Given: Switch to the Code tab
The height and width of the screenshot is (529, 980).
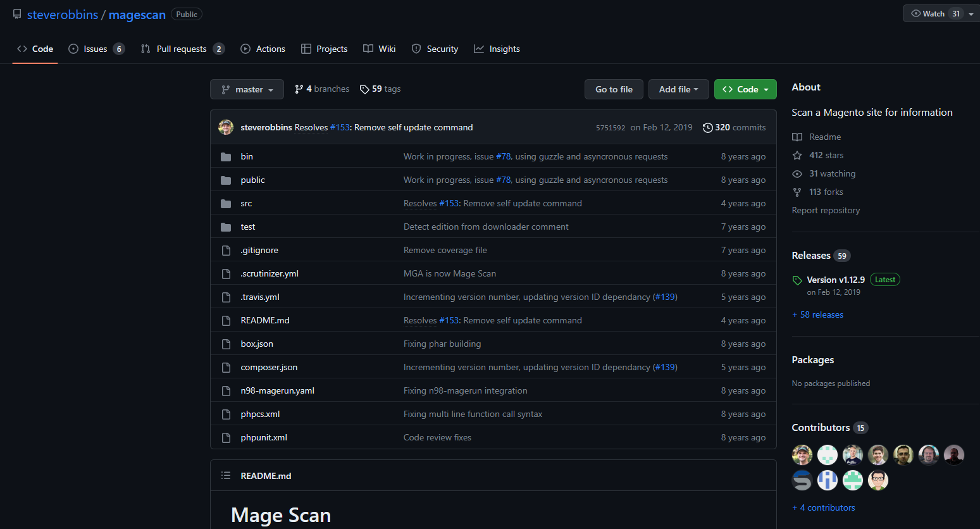Looking at the screenshot, I should 35,49.
